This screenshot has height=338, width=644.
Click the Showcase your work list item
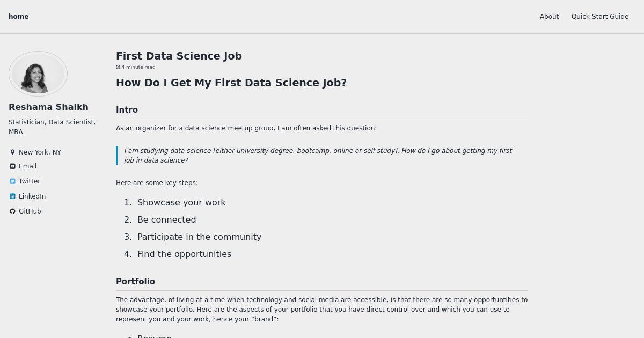(181, 203)
